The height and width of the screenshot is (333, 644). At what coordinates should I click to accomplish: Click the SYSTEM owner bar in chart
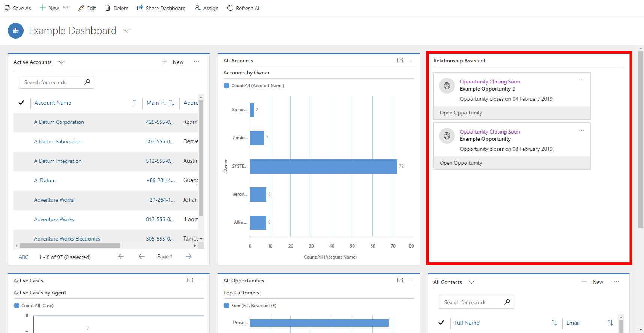pyautogui.click(x=323, y=166)
